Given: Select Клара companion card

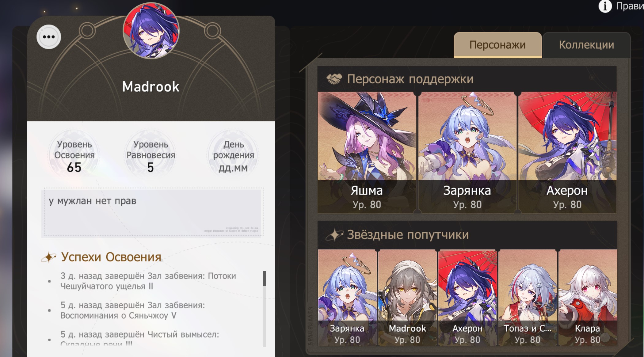Looking at the screenshot, I should click(588, 298).
